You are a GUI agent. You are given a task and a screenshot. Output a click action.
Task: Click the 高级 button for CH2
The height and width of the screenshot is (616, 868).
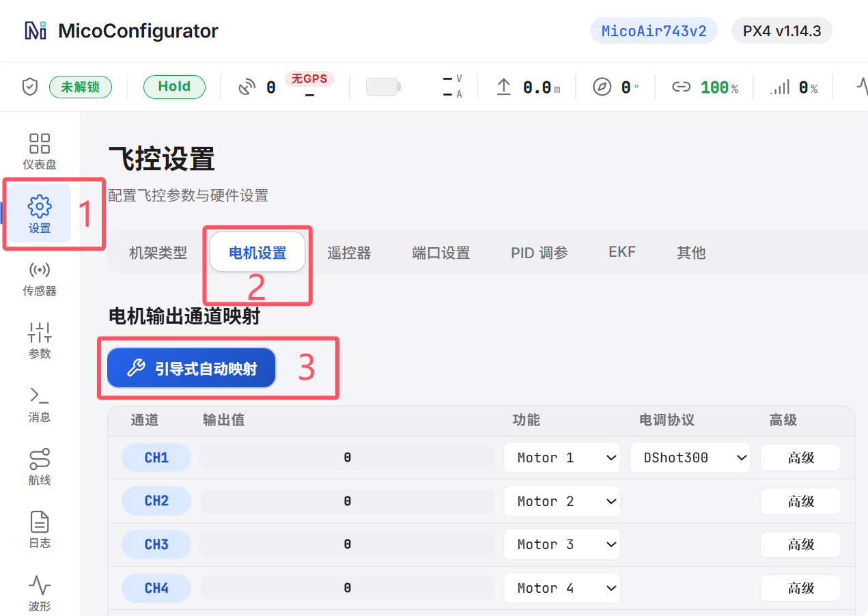[x=800, y=501]
